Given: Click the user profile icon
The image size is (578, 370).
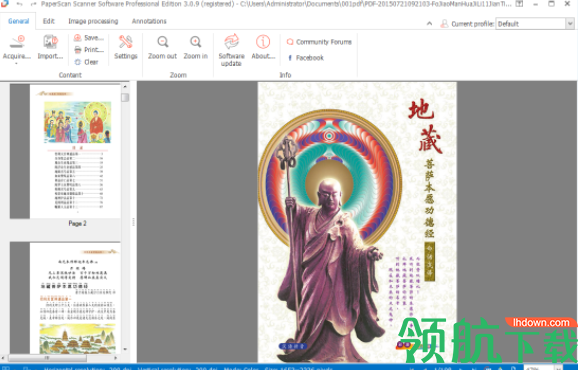Looking at the screenshot, I should tap(445, 24).
